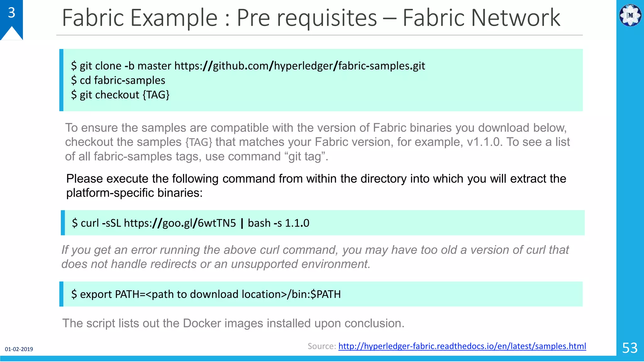
Task: Click the white triangle below section number
Action: coord(12,34)
